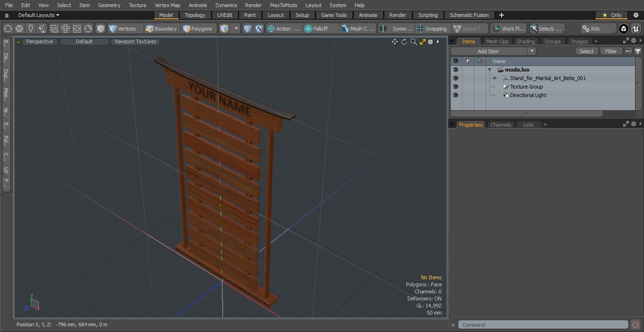This screenshot has width=644, height=332.
Task: Switch to the Images tab
Action: 579,41
